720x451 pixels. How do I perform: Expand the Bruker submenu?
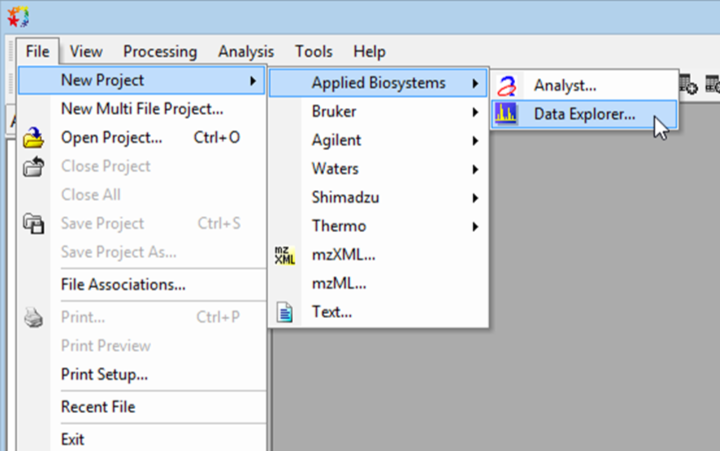pyautogui.click(x=378, y=112)
